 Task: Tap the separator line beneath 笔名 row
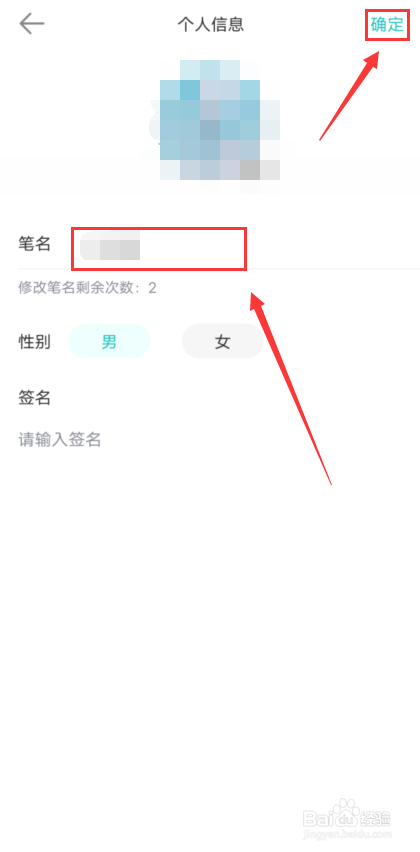(219, 269)
